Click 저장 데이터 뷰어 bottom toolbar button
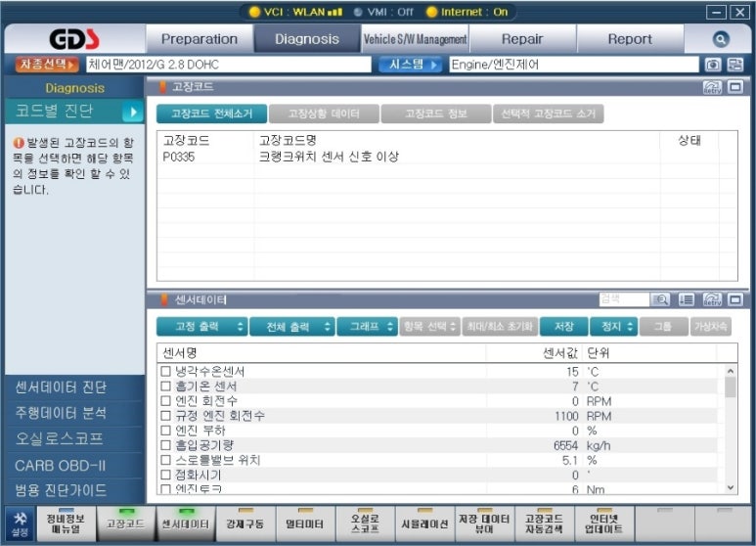This screenshot has height=546, width=756. coord(484,523)
